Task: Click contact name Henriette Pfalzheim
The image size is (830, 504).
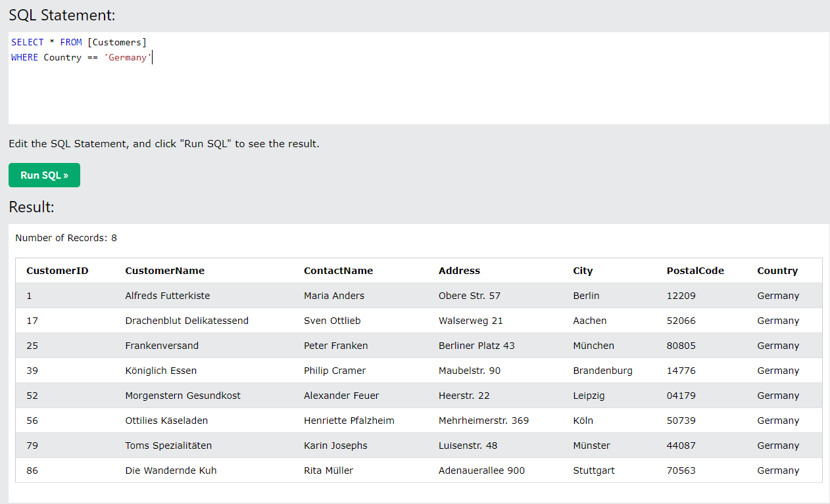Action: (x=349, y=421)
